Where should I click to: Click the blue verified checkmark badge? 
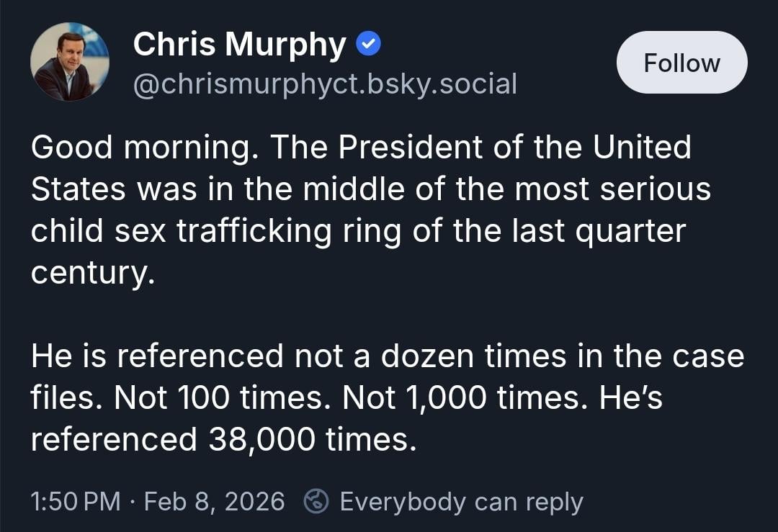pos(370,45)
